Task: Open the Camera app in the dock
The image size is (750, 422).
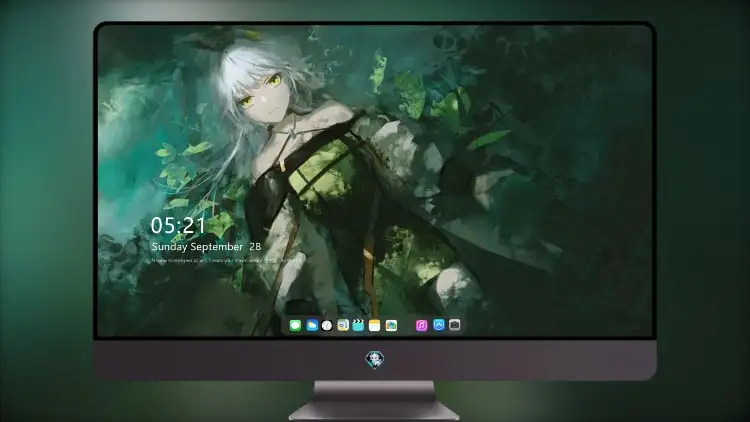Action: 454,325
